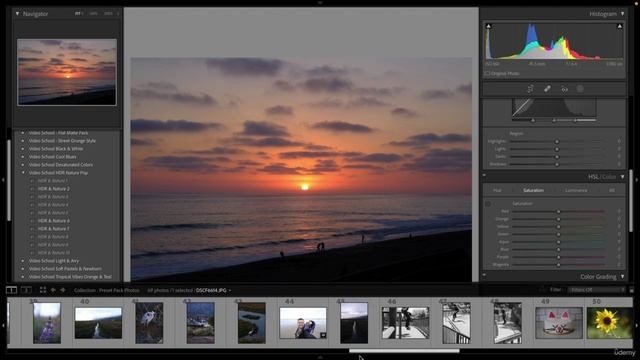The height and width of the screenshot is (360, 640).
Task: Click the Magenta saturation slider handle
Action: coord(558,264)
